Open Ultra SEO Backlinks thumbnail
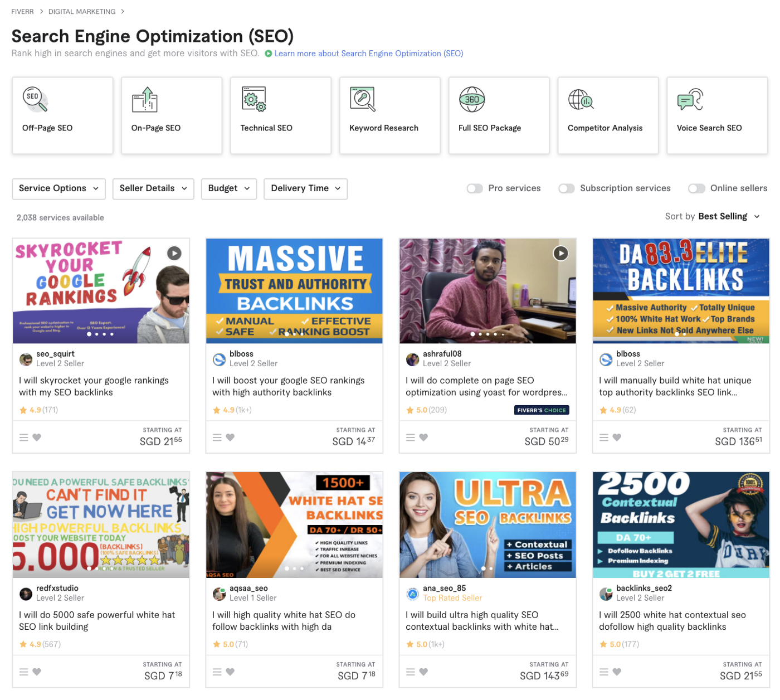The height and width of the screenshot is (700, 780). (487, 525)
